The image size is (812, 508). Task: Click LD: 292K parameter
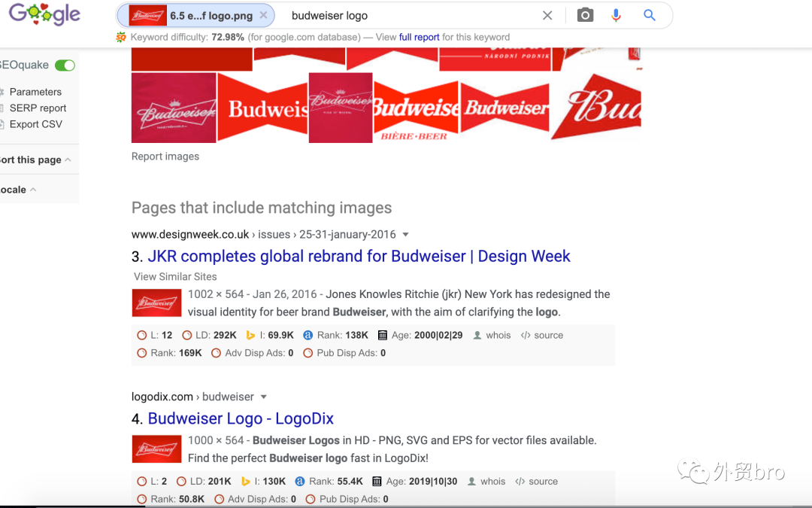(209, 335)
